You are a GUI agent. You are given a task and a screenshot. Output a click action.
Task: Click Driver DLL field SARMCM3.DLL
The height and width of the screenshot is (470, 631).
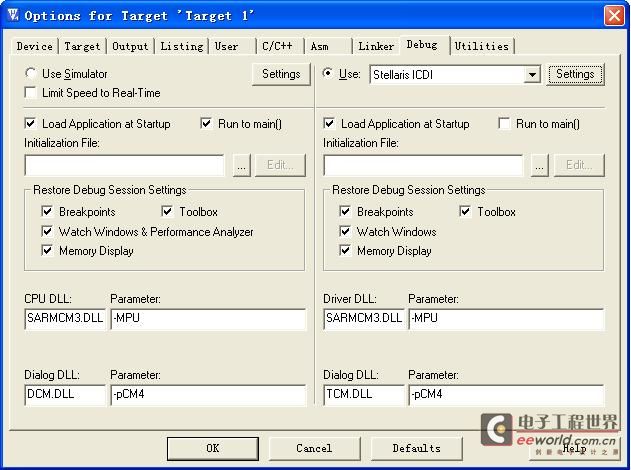363,319
